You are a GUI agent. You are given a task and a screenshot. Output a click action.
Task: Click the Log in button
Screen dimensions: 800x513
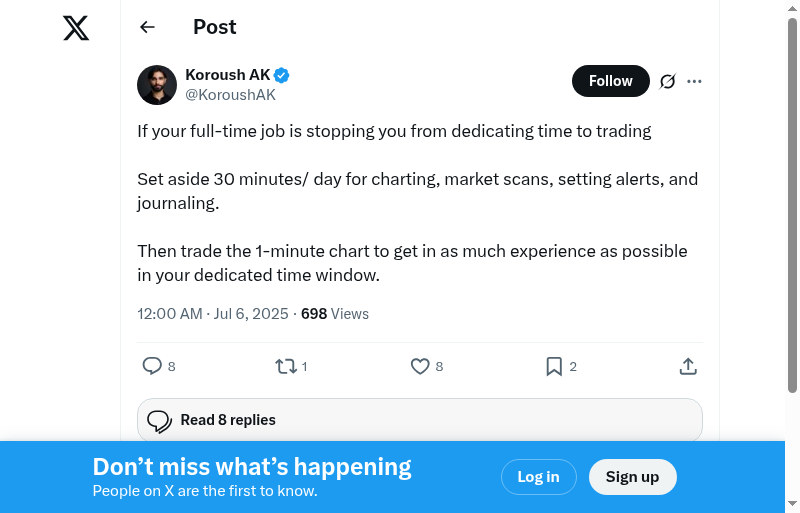click(538, 477)
